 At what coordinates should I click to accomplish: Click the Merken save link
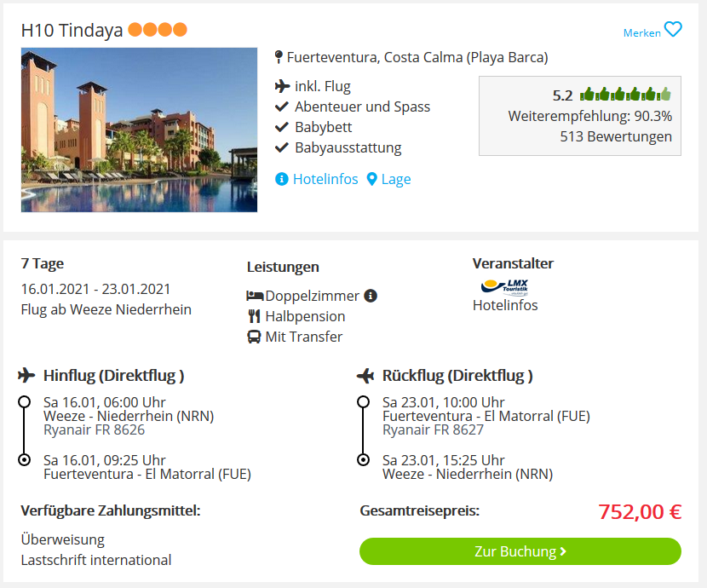[x=641, y=33]
